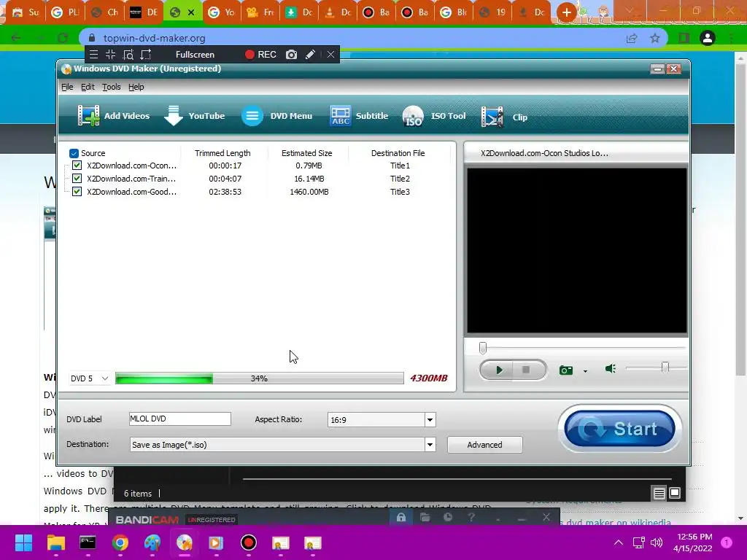
Task: Switch to the DE browser tab
Action: [144, 12]
